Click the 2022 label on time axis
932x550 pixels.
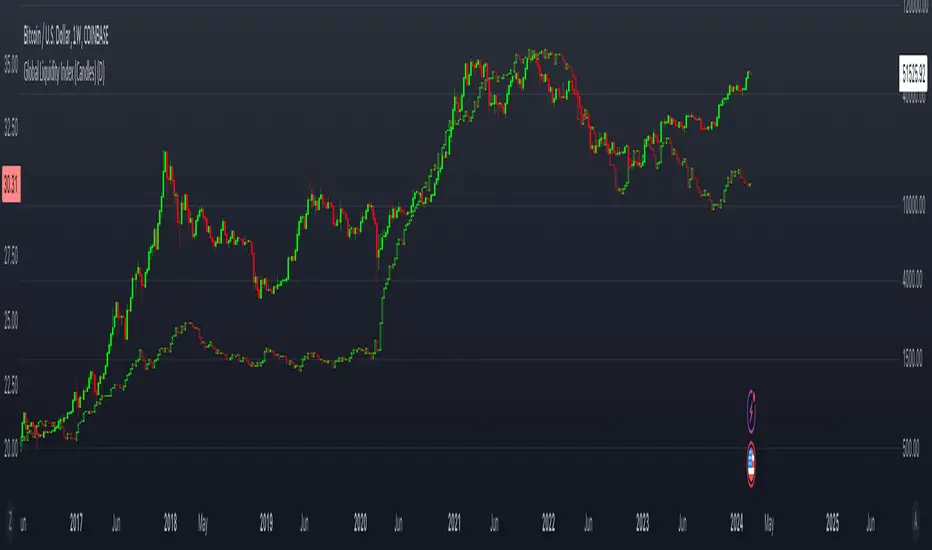pos(549,520)
